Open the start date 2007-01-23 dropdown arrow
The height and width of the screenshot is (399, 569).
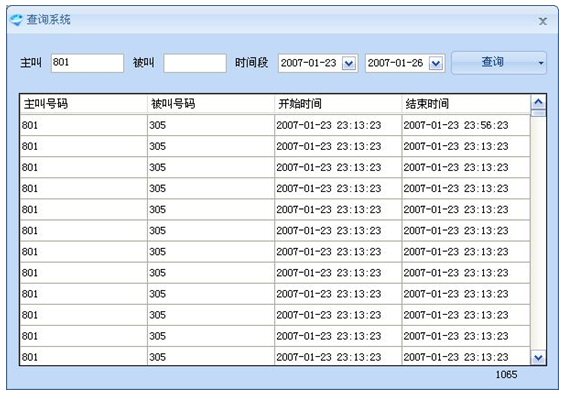click(x=349, y=64)
